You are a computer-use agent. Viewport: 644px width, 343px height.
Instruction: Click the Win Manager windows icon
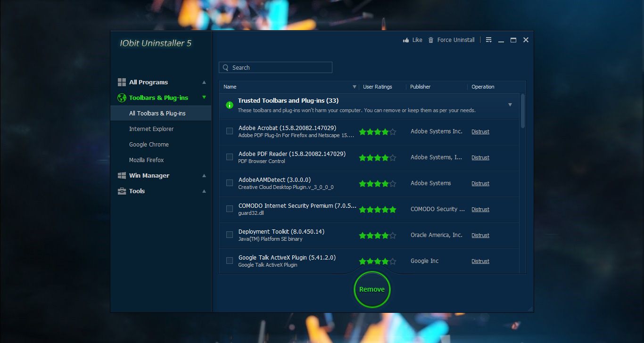122,175
